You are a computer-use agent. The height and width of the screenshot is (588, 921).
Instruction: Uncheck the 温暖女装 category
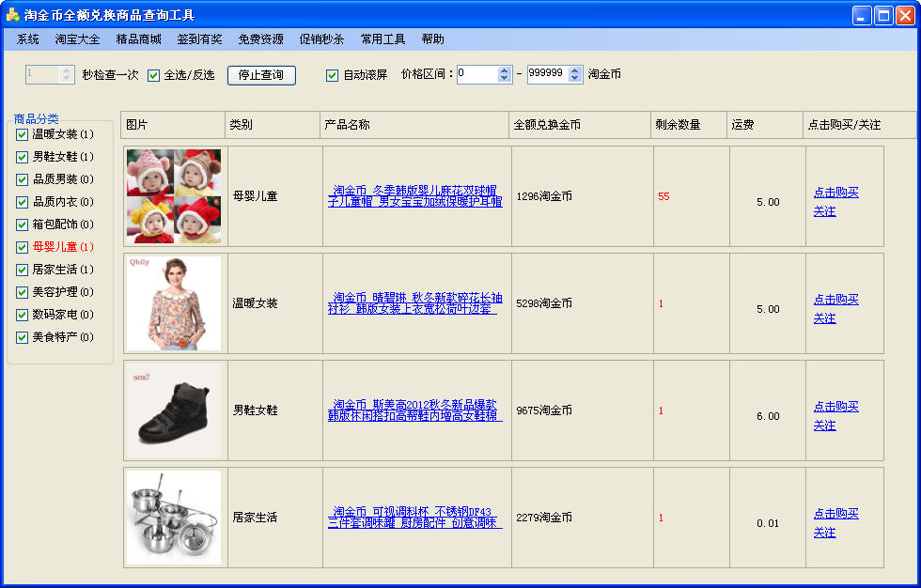pos(22,134)
